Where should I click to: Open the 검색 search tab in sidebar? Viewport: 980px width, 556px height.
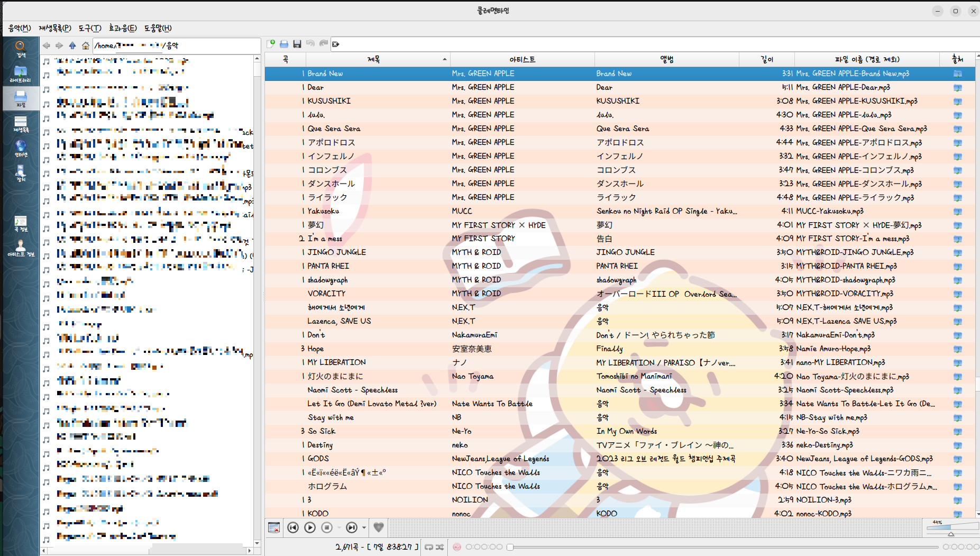tap(21, 49)
